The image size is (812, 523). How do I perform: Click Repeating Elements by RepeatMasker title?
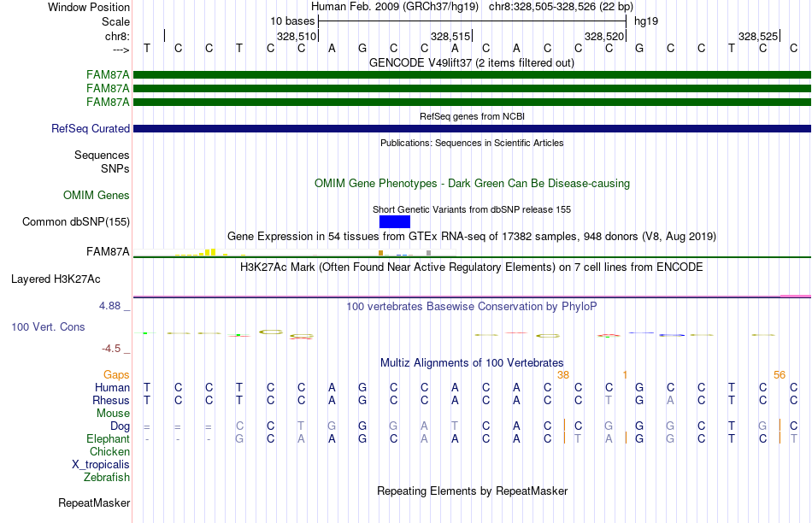(472, 491)
